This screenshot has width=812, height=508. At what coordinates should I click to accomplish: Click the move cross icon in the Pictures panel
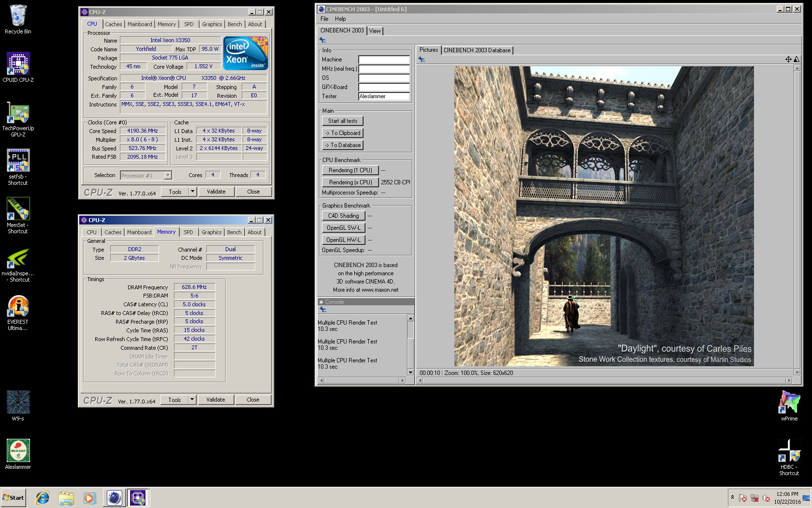tap(788, 59)
